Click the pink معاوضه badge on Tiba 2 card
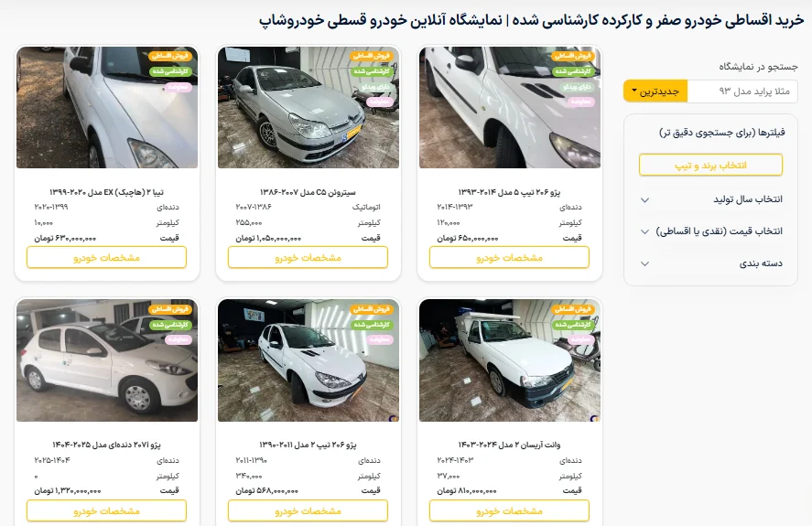 coord(178,87)
